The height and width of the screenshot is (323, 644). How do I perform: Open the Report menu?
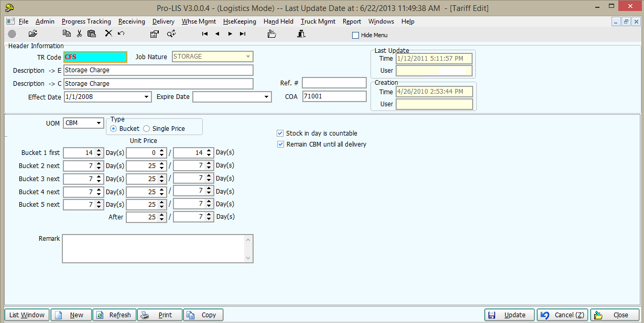352,21
